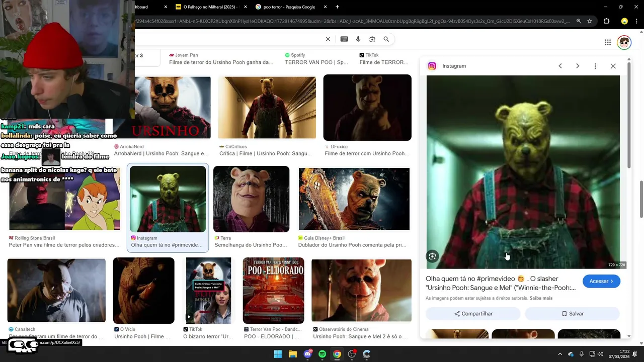The width and height of the screenshot is (644, 362).
Task: Show hidden system tray icons
Action: click(x=560, y=354)
